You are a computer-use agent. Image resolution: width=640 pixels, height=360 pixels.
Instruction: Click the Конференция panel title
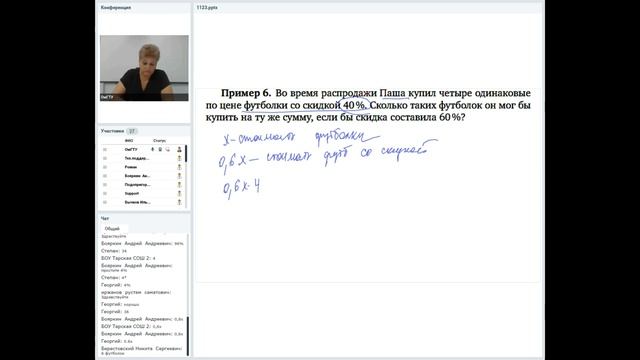116,7
